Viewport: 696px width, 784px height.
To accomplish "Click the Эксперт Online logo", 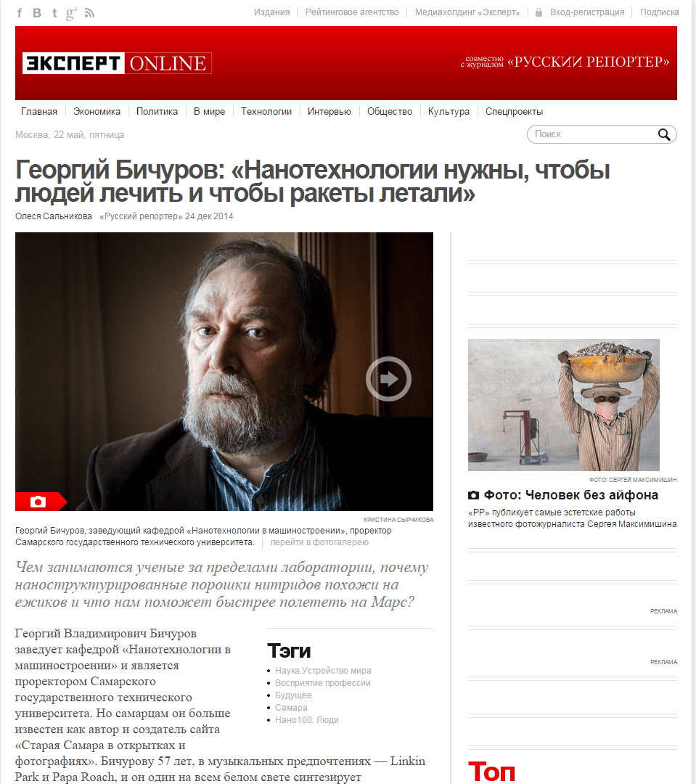I will (x=117, y=63).
